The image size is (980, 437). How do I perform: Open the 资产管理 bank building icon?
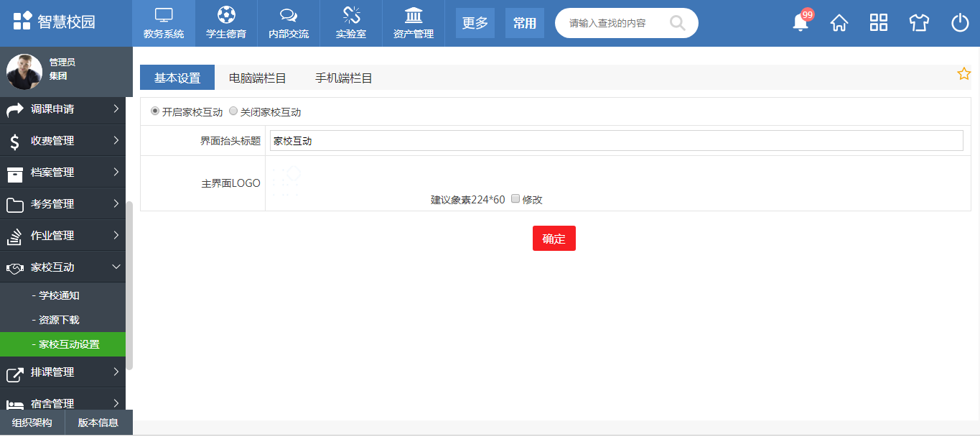[414, 15]
